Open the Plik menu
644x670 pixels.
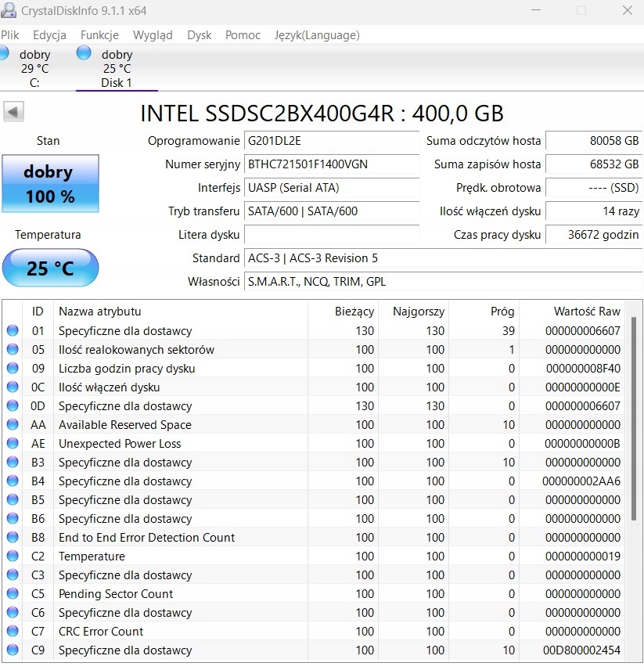point(10,35)
